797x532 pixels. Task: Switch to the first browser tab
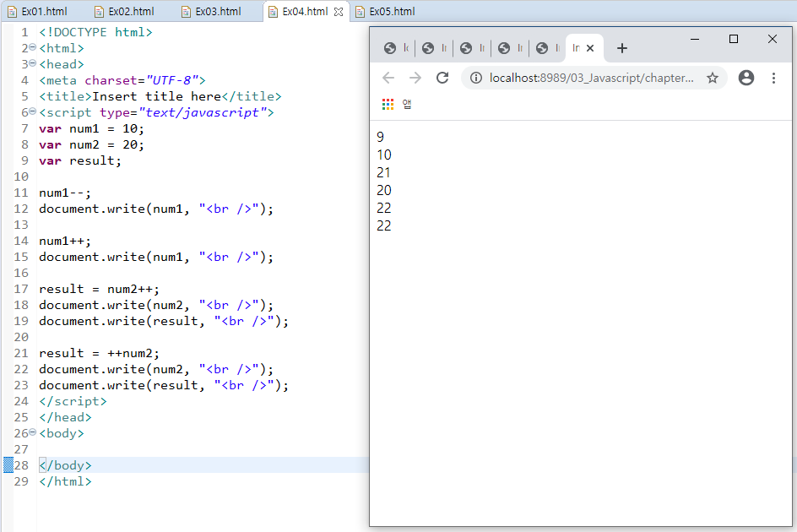click(396, 48)
